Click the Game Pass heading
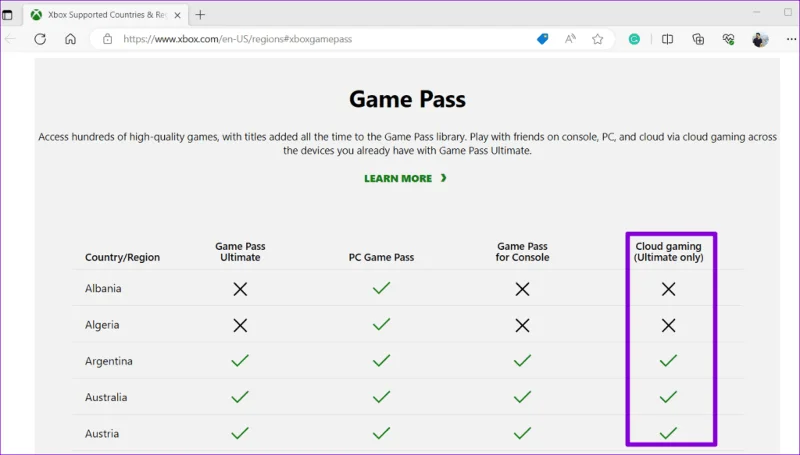The width and height of the screenshot is (800, 455). [407, 99]
